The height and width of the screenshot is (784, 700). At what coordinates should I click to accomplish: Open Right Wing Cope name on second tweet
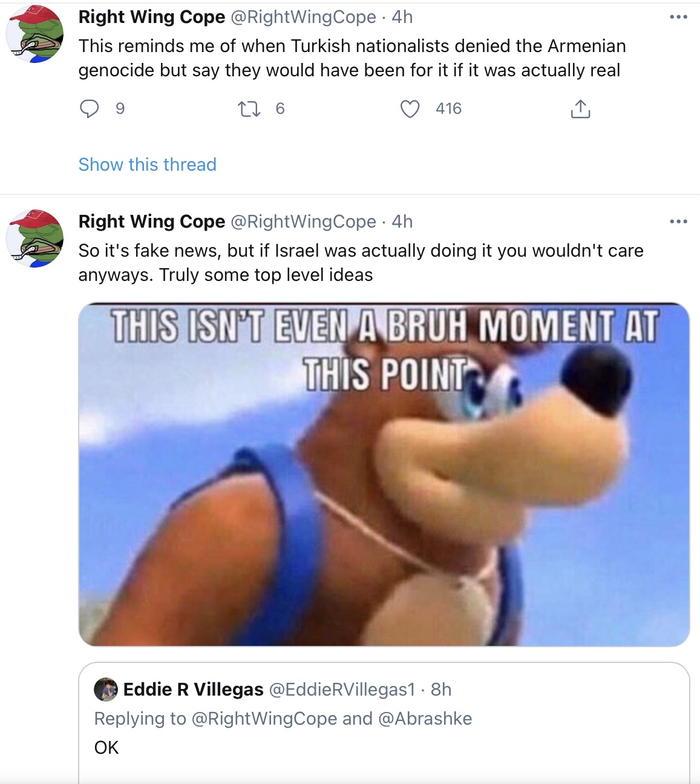(x=152, y=222)
